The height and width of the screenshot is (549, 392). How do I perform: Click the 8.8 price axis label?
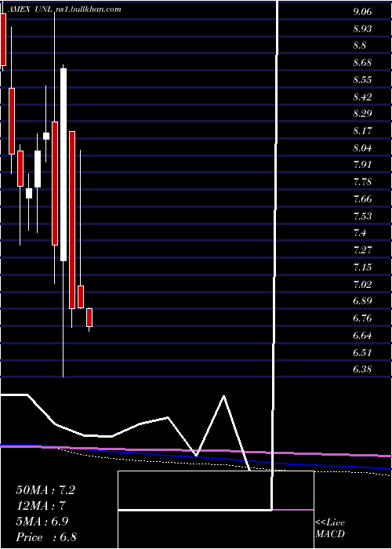coord(360,45)
